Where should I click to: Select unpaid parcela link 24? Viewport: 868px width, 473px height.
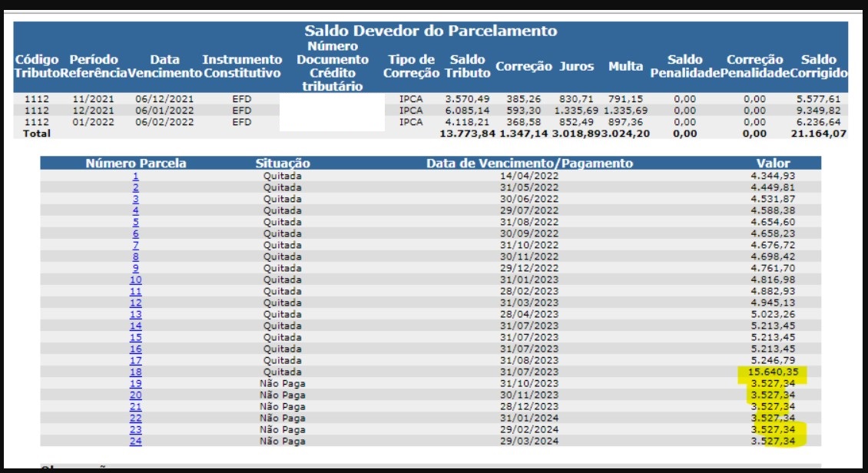pos(136,441)
